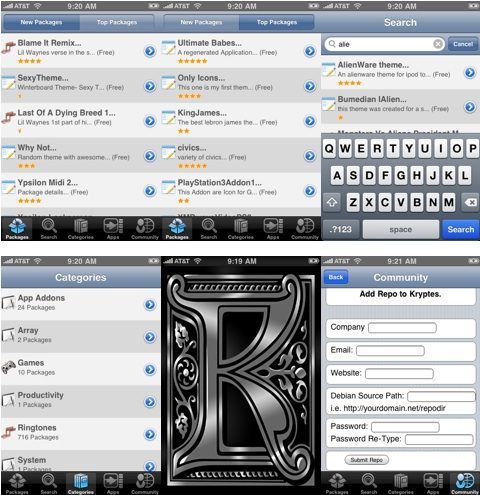Click Submit Repo button
Screen dimensions: 480x495
(x=367, y=460)
